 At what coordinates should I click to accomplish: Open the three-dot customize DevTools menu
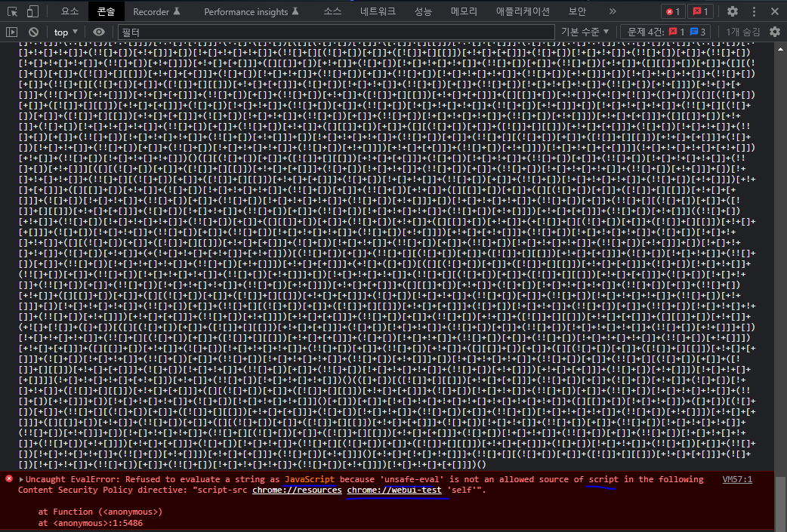tap(754, 11)
